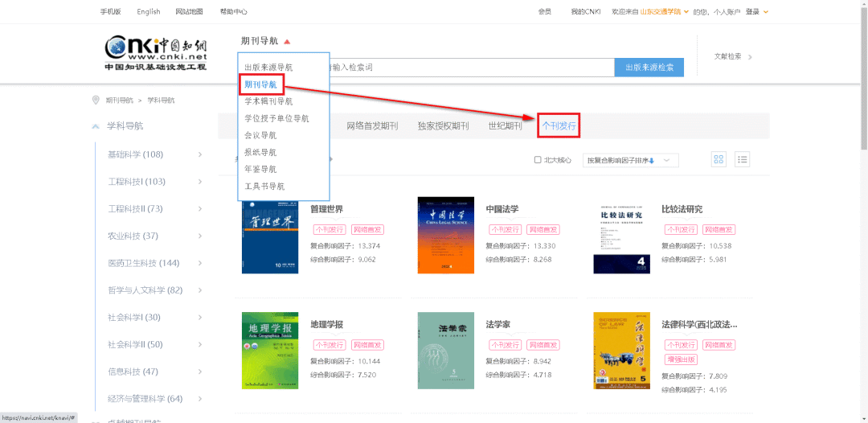Click the CNKI logo
The image size is (868, 423).
157,52
